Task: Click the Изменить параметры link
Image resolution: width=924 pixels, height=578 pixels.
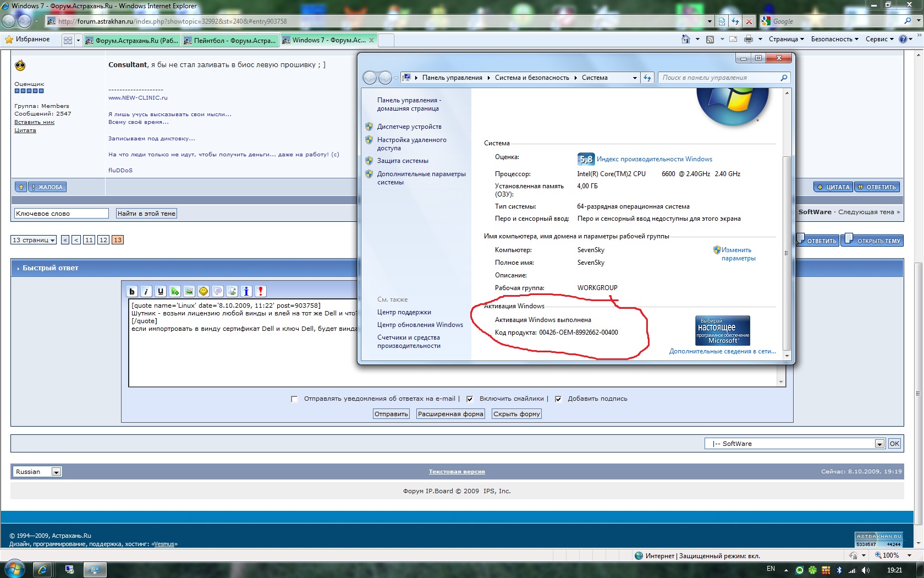Action: (738, 254)
